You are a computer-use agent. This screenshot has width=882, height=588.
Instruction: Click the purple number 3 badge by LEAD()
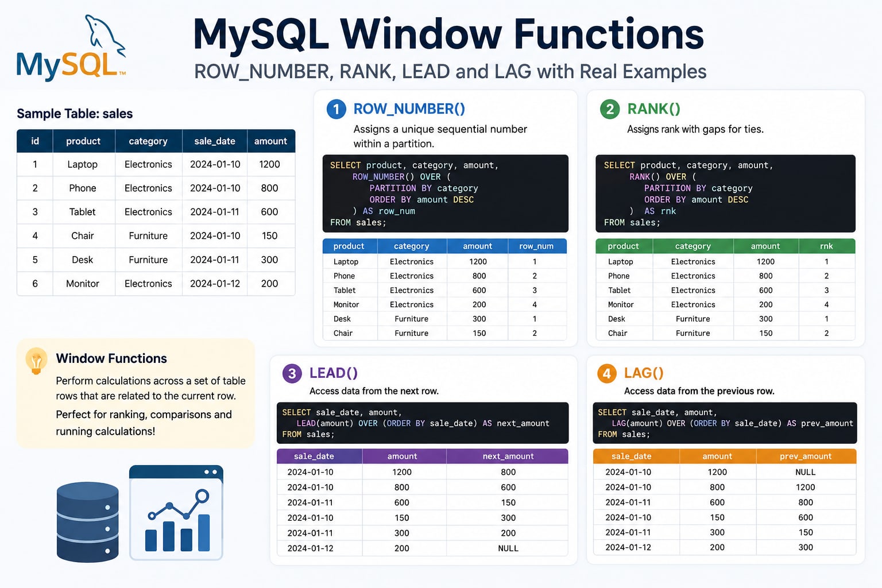pyautogui.click(x=292, y=374)
